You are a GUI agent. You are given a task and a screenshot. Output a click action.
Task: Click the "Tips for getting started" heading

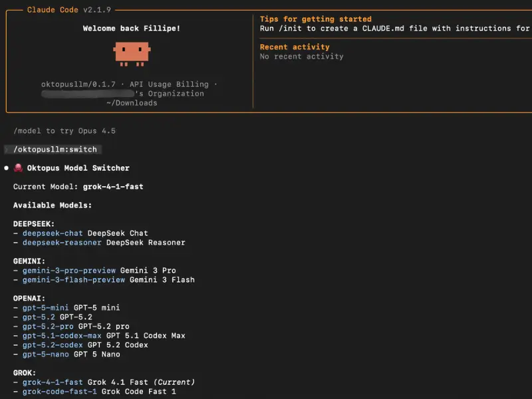315,19
